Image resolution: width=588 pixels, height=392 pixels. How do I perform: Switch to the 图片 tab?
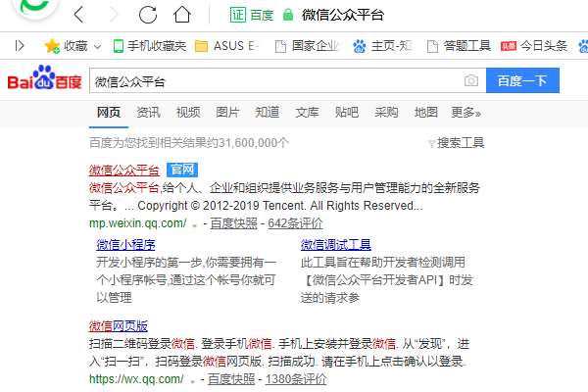click(227, 112)
